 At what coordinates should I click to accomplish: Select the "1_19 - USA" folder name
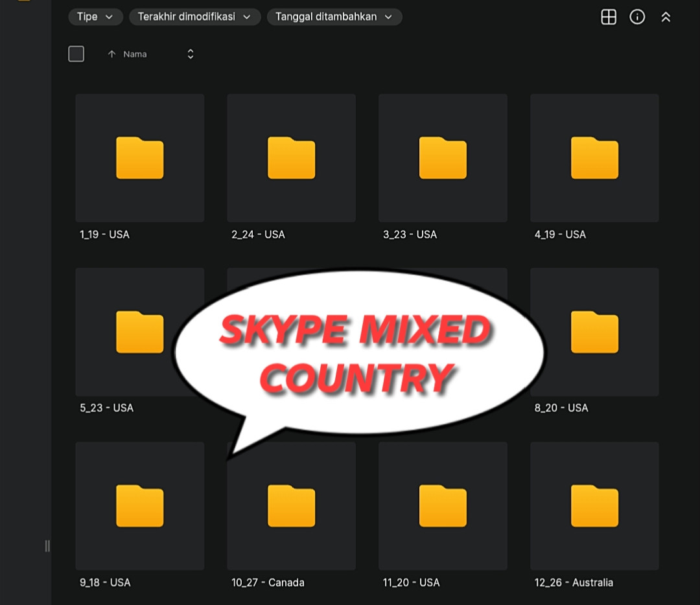click(104, 234)
